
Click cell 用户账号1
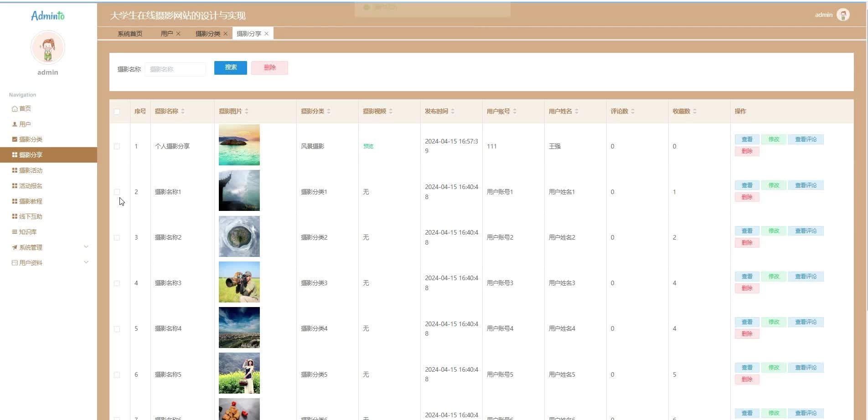click(x=500, y=192)
